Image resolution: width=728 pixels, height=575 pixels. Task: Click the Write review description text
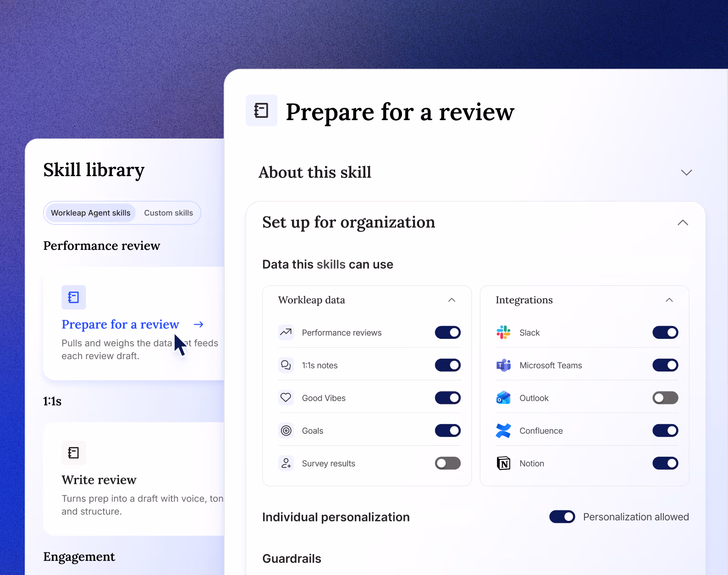point(143,505)
